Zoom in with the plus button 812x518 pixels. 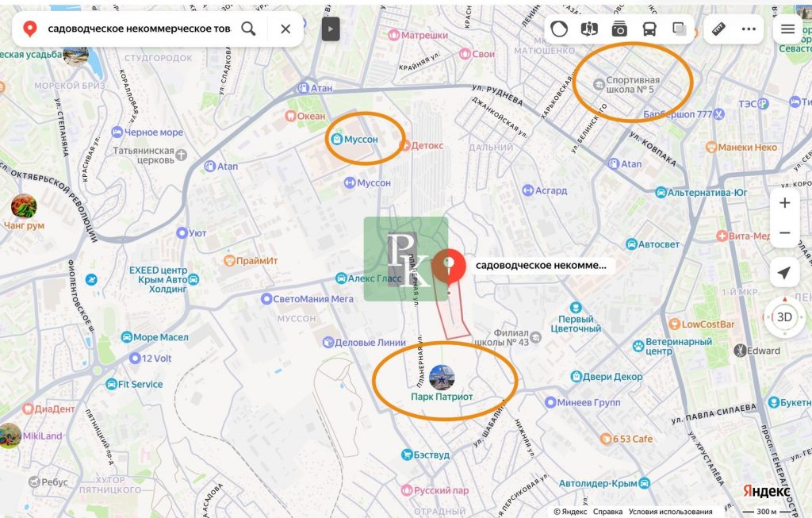784,203
